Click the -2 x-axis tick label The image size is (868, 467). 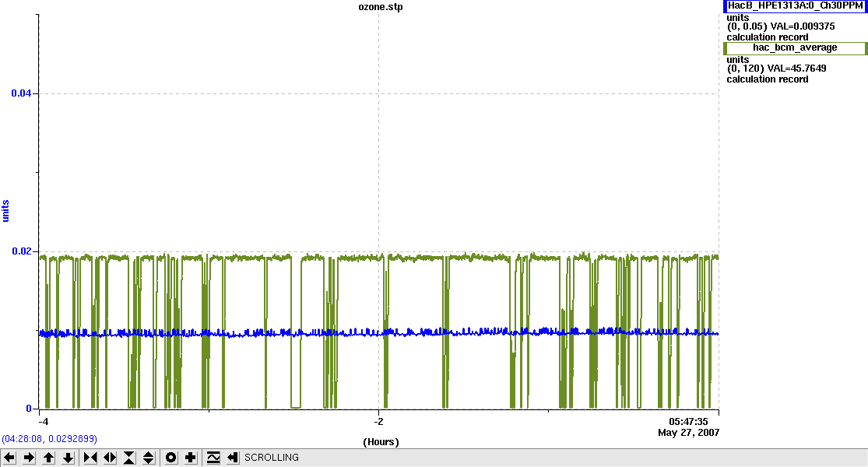click(378, 422)
